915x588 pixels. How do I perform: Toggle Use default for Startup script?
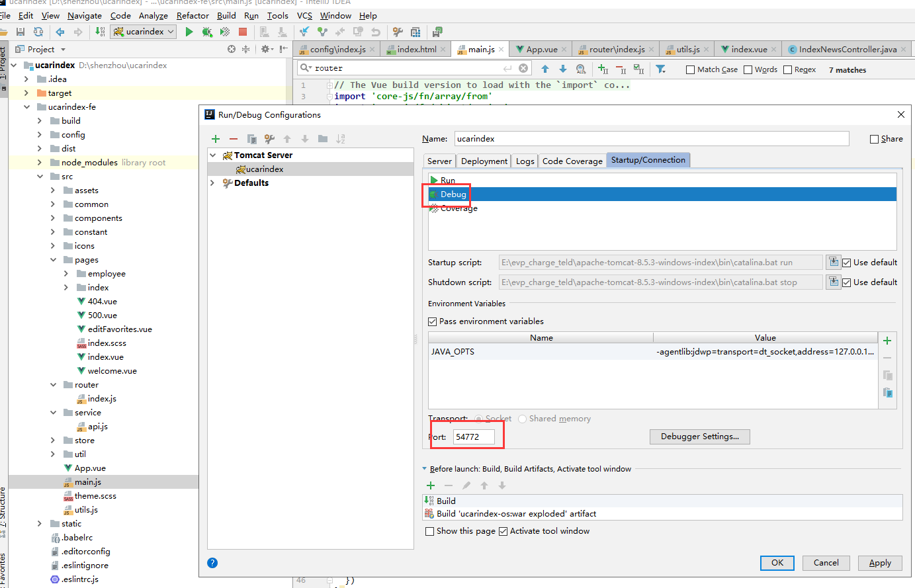846,263
